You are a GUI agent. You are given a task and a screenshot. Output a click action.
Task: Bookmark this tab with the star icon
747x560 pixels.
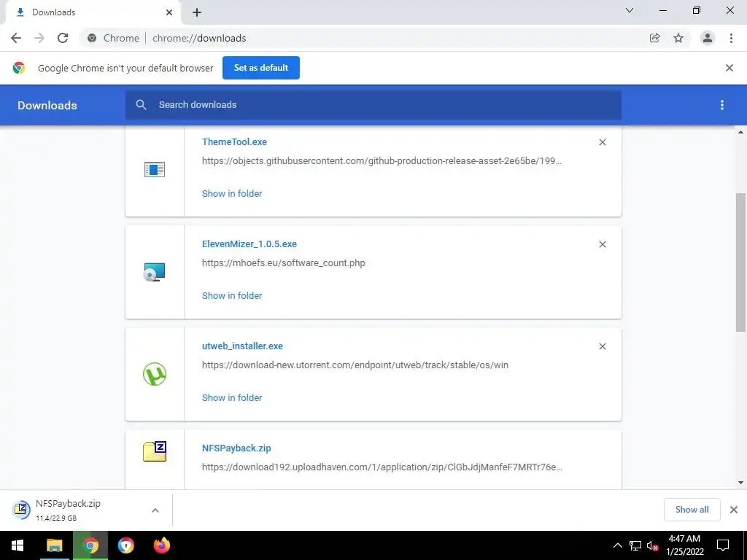pyautogui.click(x=678, y=38)
